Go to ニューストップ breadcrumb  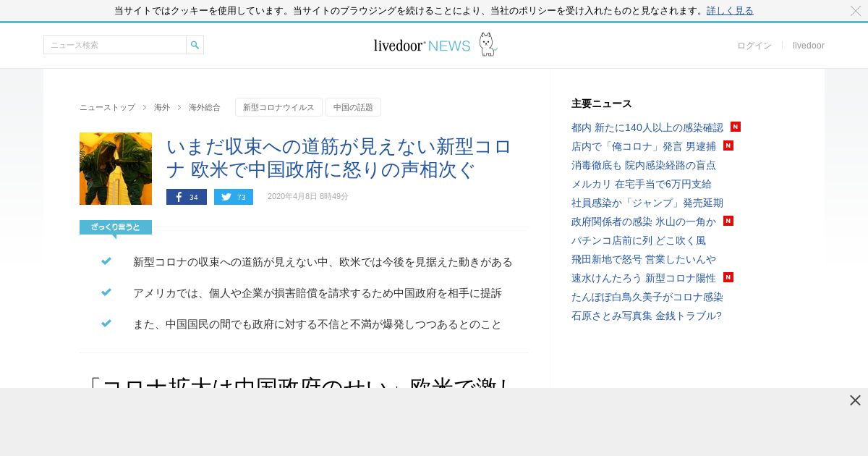click(107, 107)
